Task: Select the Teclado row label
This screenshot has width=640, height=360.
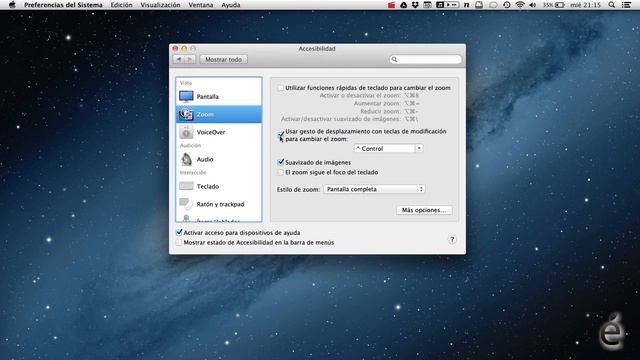Action: [x=208, y=187]
